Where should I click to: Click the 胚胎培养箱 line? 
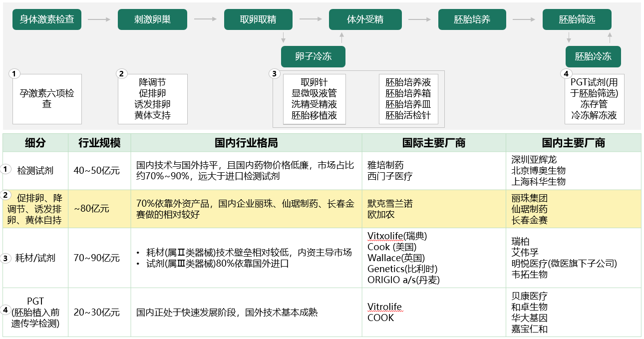click(408, 93)
